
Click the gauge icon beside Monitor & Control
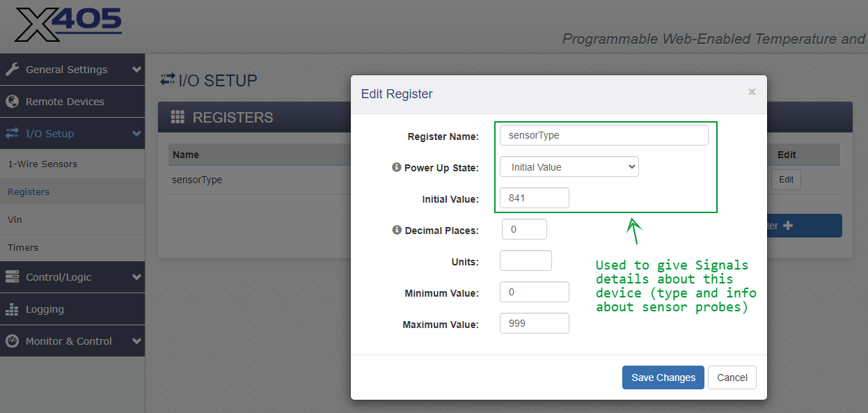coord(12,341)
